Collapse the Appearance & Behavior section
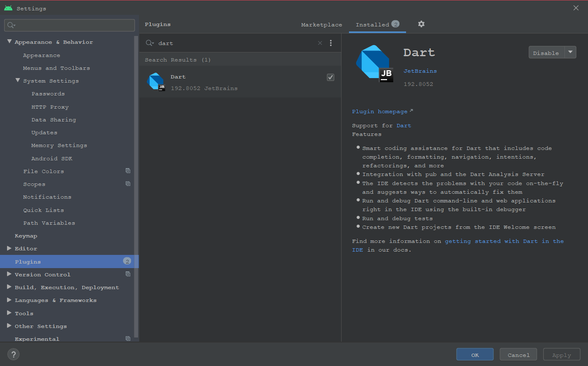 [10, 42]
